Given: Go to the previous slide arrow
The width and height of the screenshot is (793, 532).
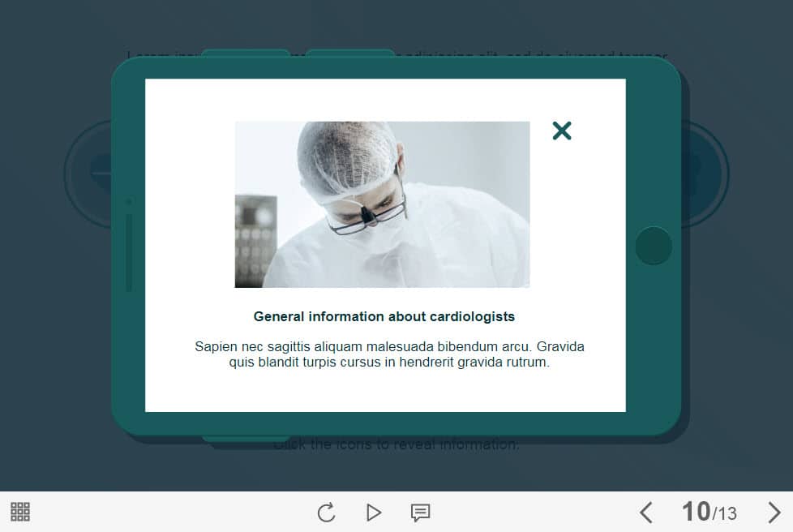Looking at the screenshot, I should tap(645, 513).
